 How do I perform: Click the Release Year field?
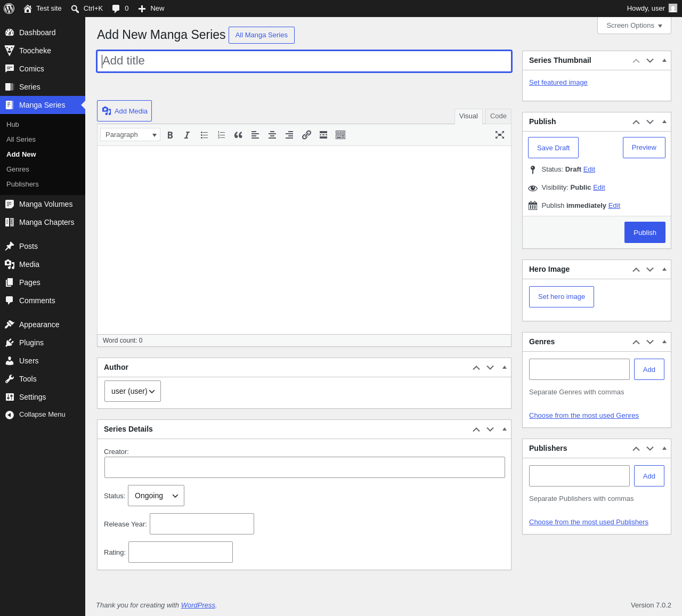(202, 524)
